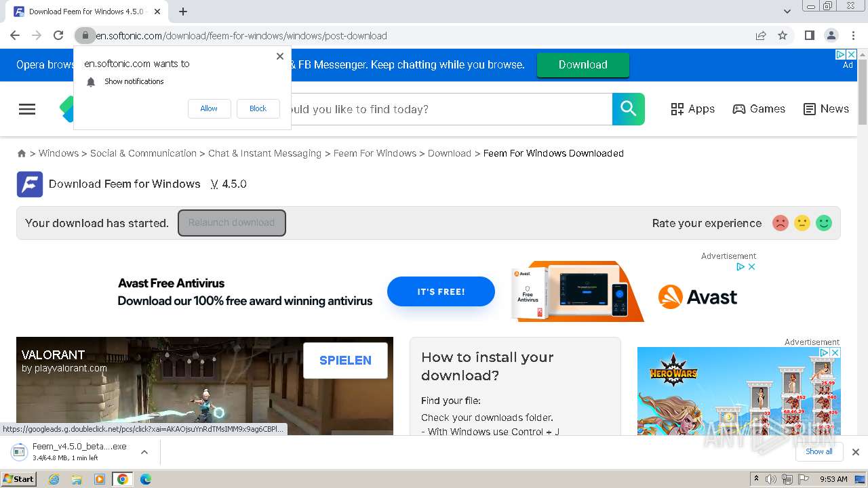
Task: Click the Opera ad Download button
Action: [x=583, y=64]
